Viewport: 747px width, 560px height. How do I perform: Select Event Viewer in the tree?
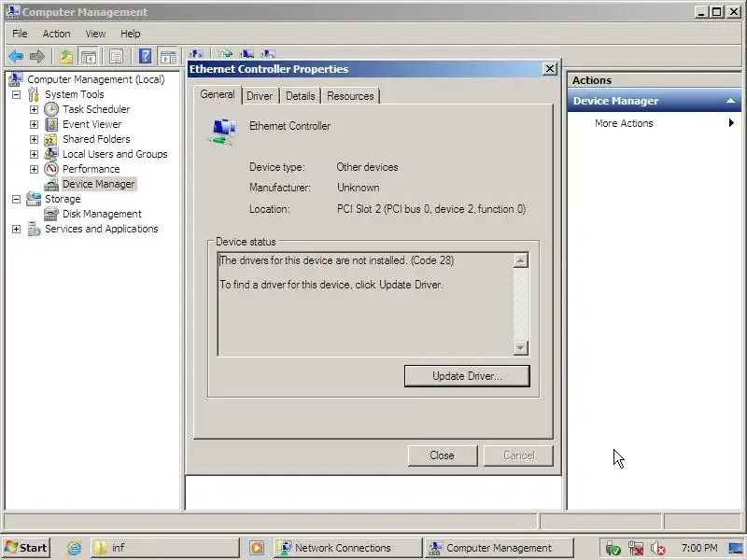click(92, 124)
